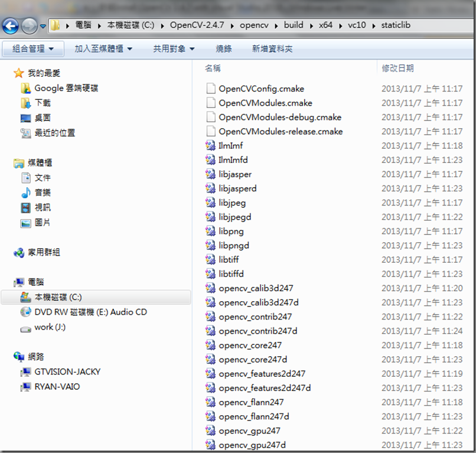Select 我的最愛 star icon in sidebar
This screenshot has height=453, width=476.
click(18, 73)
